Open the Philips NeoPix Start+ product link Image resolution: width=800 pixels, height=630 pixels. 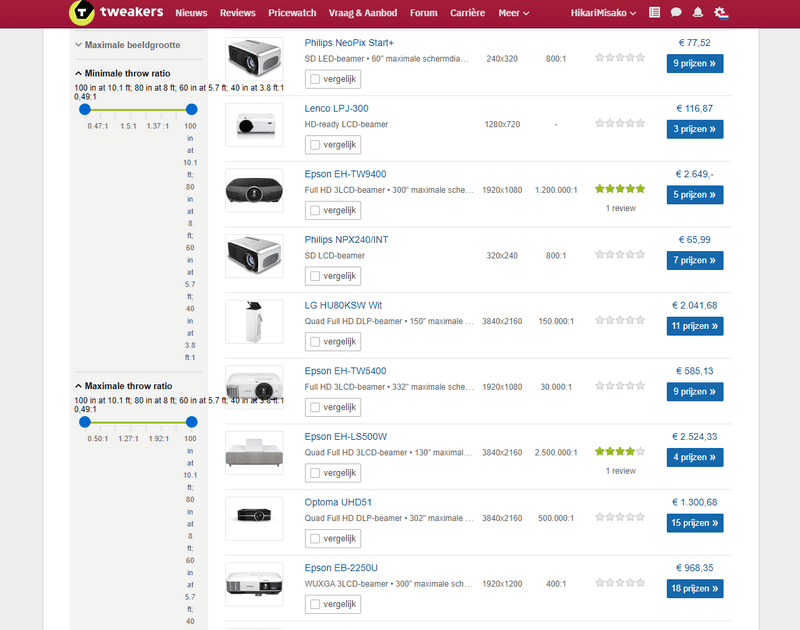pos(349,43)
